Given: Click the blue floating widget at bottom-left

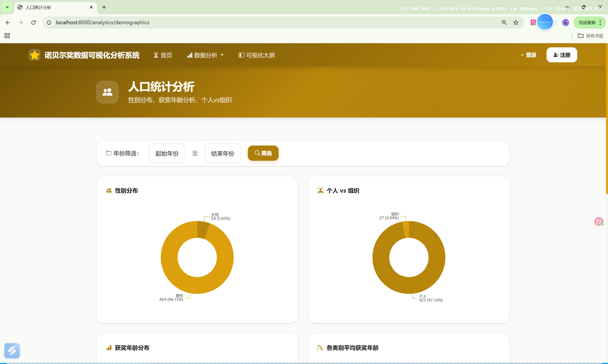Looking at the screenshot, I should click(x=12, y=350).
